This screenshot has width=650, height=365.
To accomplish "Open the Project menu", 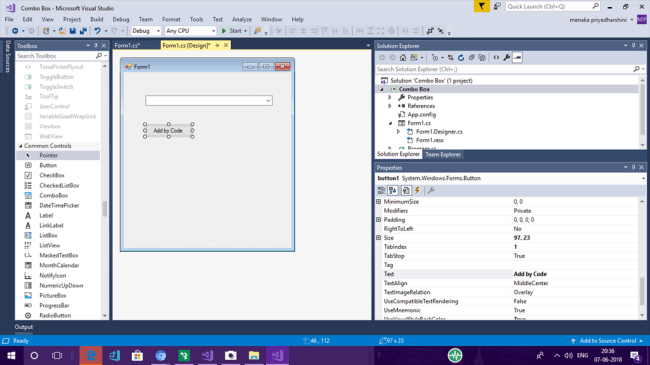I will (x=72, y=19).
